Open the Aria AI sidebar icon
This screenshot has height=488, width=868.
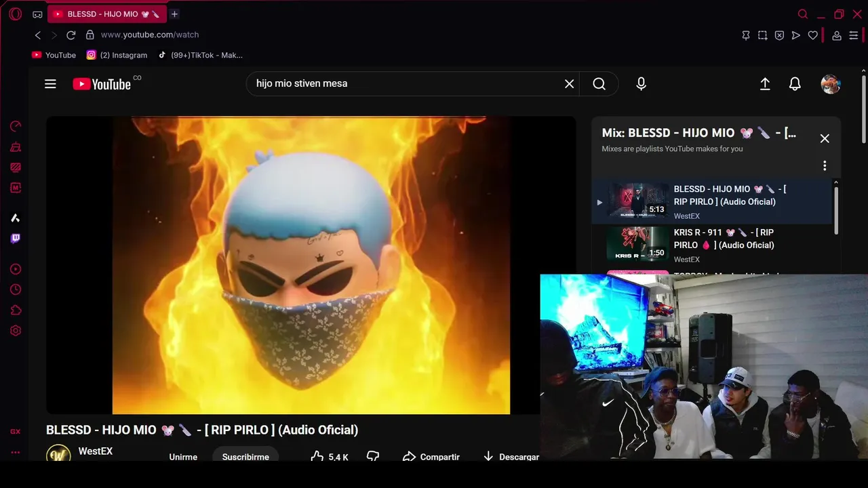pyautogui.click(x=16, y=218)
